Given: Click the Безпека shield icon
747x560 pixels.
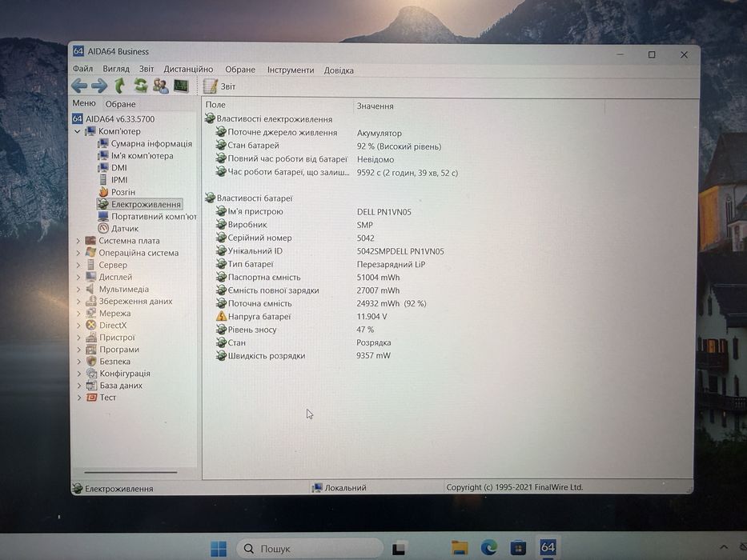Looking at the screenshot, I should coord(91,361).
